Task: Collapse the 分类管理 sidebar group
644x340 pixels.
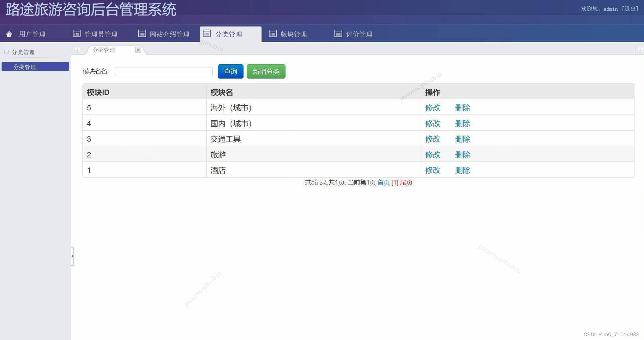Action: (6, 52)
